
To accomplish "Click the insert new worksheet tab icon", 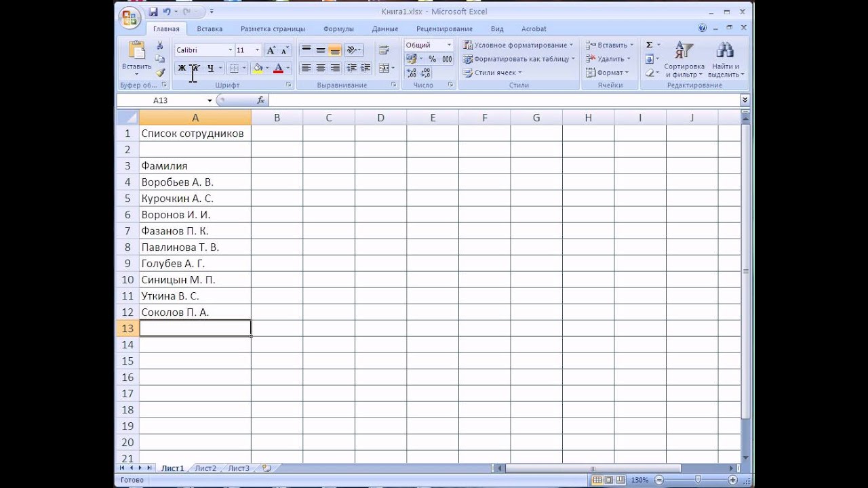I will [267, 468].
